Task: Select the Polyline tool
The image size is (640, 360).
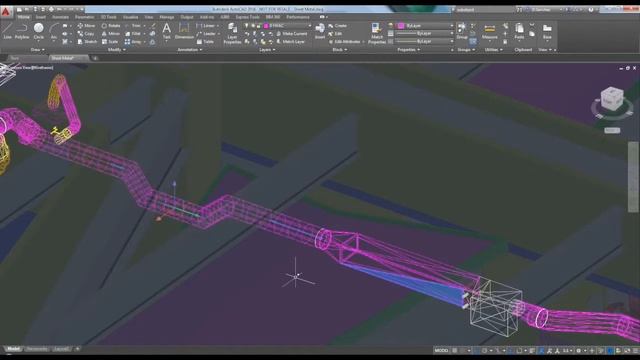Action: [22, 31]
